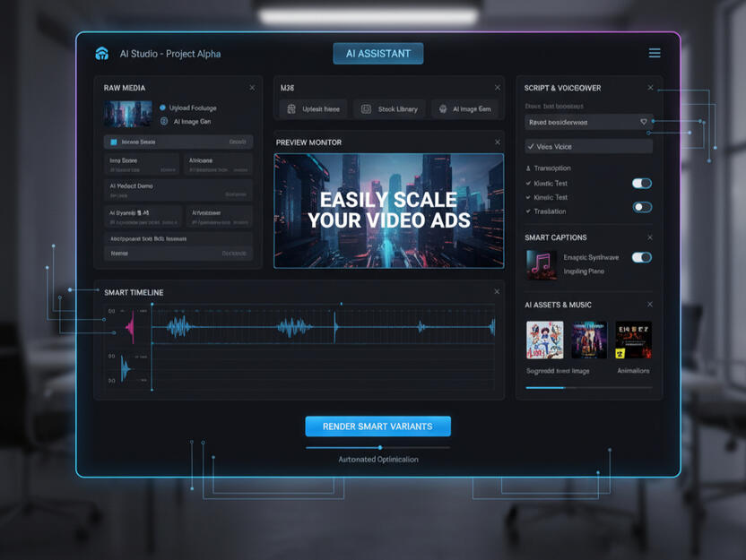
Task: Toggle the Kinetic Test switch
Action: pos(641,184)
